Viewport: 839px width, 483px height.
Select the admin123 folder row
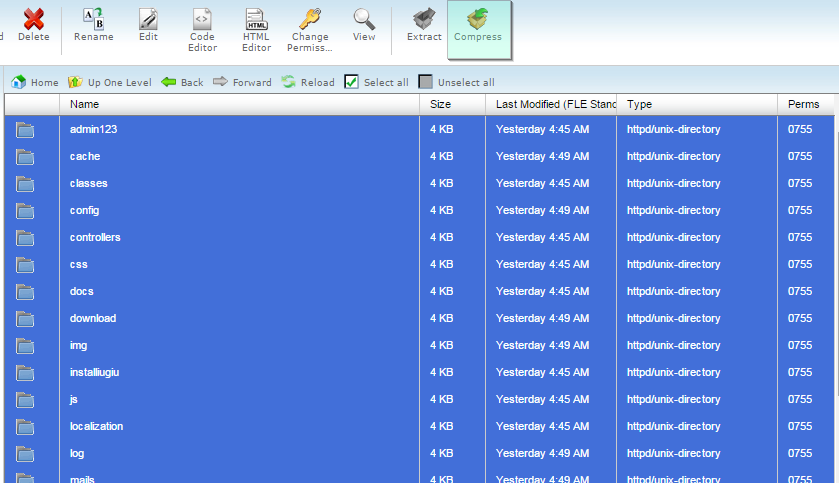click(94, 129)
